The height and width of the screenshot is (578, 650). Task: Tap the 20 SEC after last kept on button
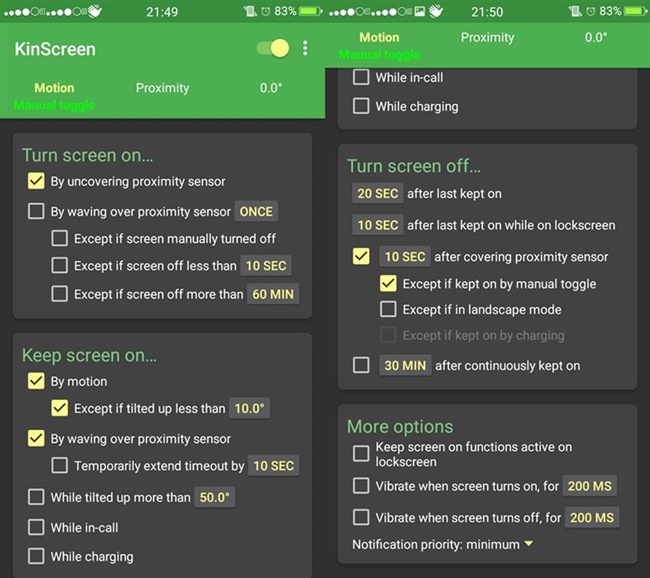point(378,194)
